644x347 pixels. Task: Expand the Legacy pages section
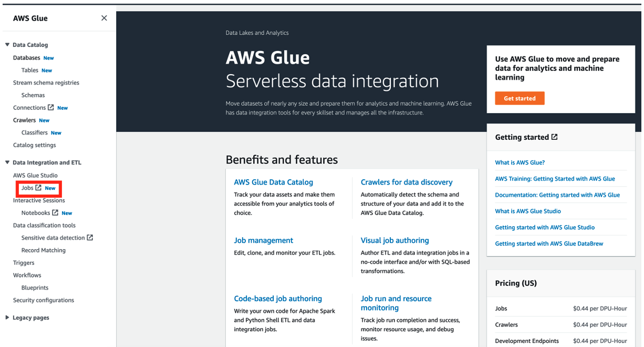click(7, 318)
